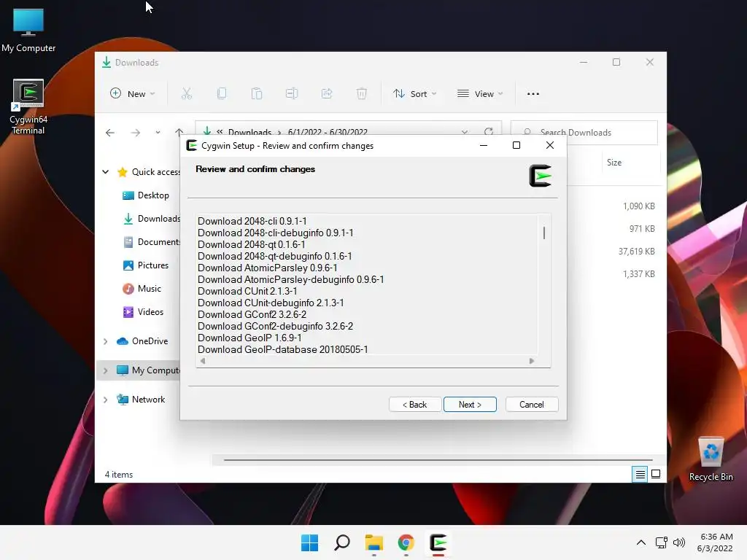Image resolution: width=747 pixels, height=560 pixels.
Task: Select Documents in the navigation pane
Action: pyautogui.click(x=152, y=242)
